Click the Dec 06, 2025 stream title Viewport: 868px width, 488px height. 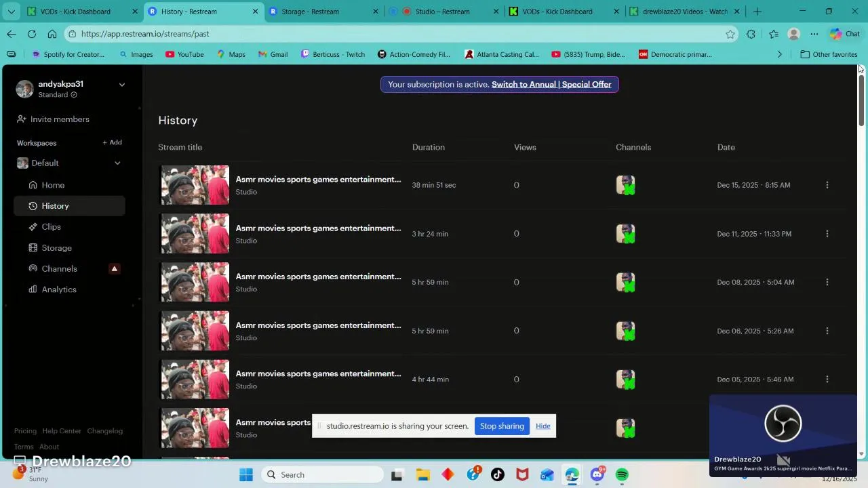318,325
